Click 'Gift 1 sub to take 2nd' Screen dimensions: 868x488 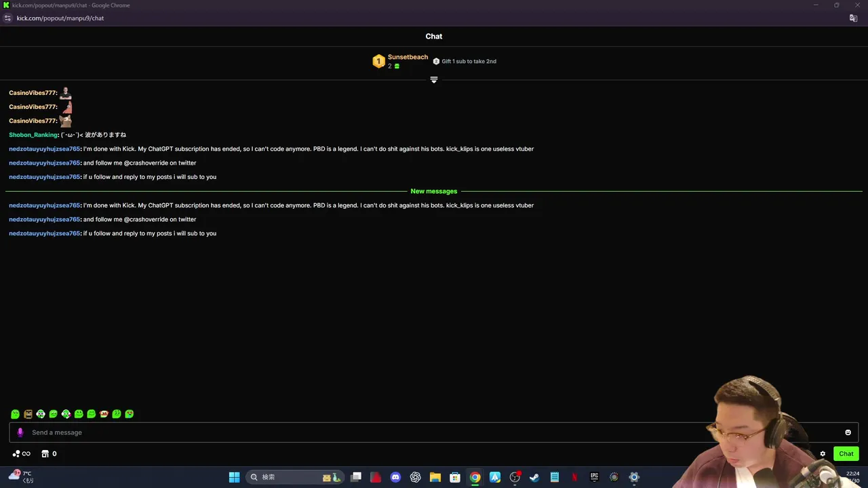[469, 62]
